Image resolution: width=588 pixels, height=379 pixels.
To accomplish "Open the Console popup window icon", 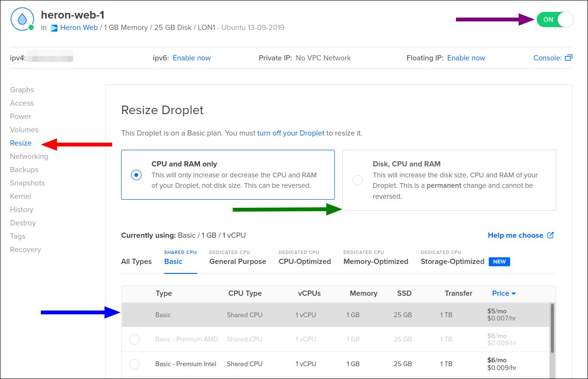I will pos(569,58).
